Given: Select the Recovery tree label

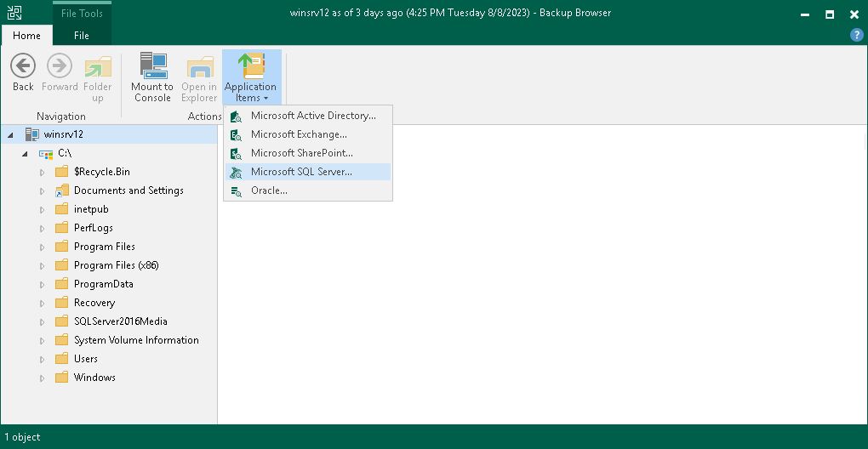Looking at the screenshot, I should point(94,303).
